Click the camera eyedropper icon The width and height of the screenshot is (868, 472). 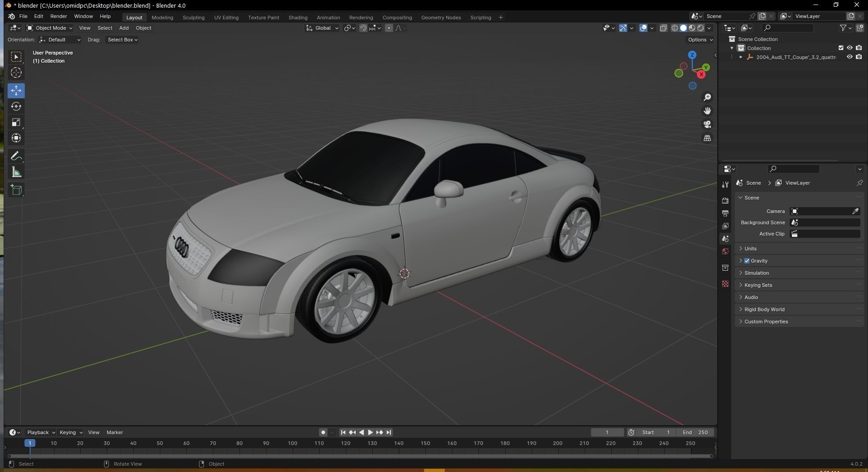(855, 211)
